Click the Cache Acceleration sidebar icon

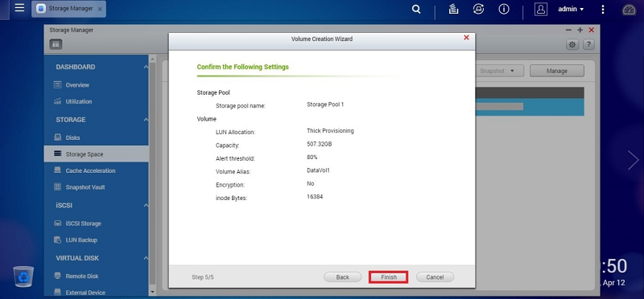pos(57,170)
